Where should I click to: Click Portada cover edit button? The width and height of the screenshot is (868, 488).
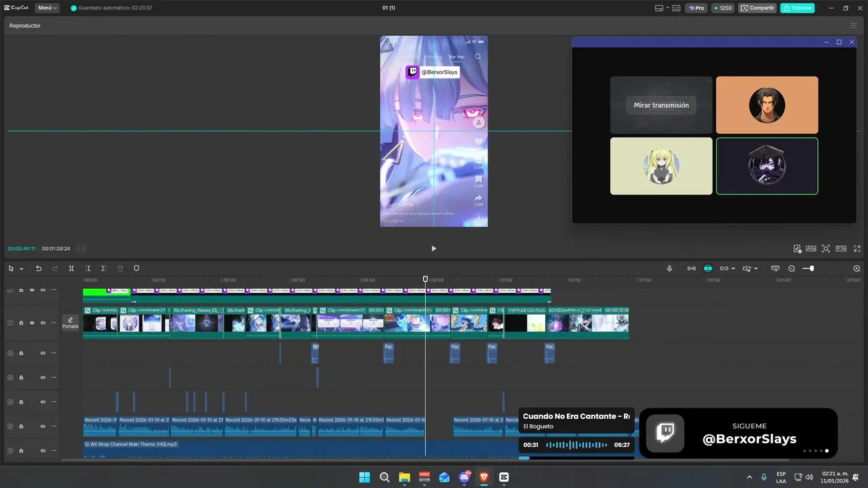point(70,323)
